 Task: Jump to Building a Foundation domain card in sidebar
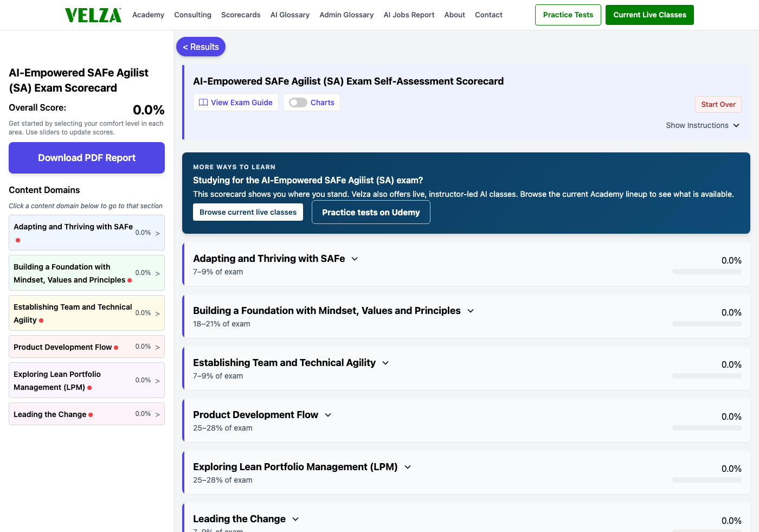[87, 273]
